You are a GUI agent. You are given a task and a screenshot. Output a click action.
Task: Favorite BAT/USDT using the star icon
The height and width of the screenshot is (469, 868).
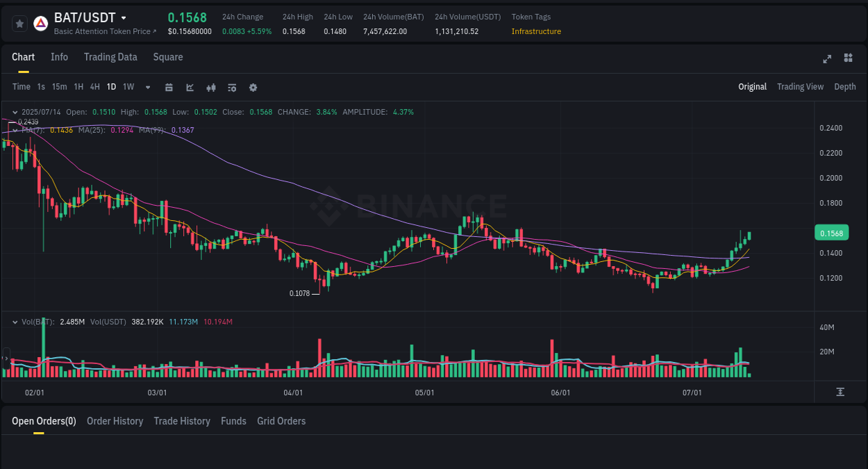tap(19, 23)
